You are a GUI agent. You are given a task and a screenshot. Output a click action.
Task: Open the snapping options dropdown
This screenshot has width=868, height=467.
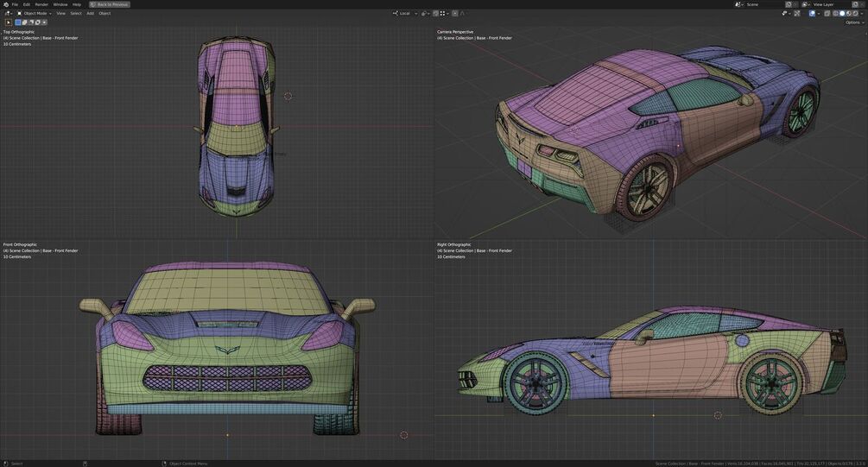tap(445, 13)
